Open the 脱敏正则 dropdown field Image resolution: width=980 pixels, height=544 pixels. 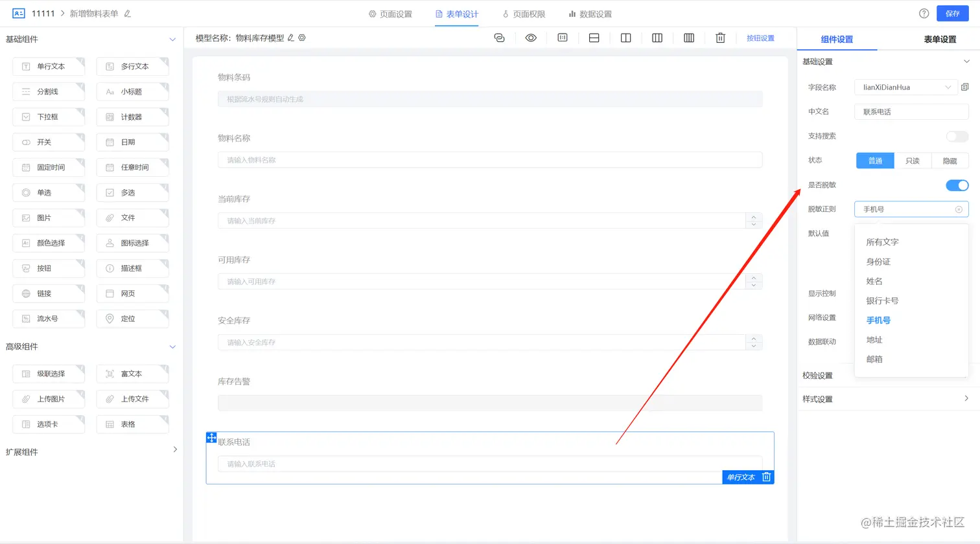click(x=911, y=209)
